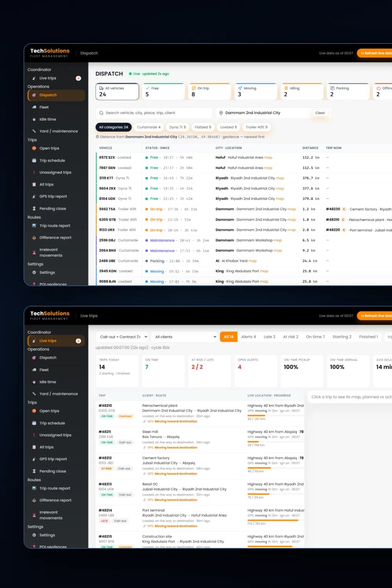Click progress bar of trip #48214
392x588 pixels.
point(276,520)
